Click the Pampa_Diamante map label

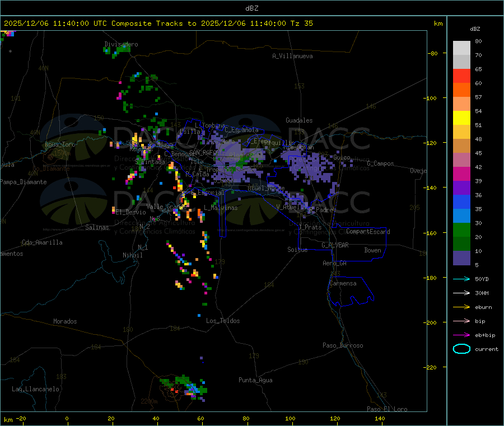[x=24, y=182]
